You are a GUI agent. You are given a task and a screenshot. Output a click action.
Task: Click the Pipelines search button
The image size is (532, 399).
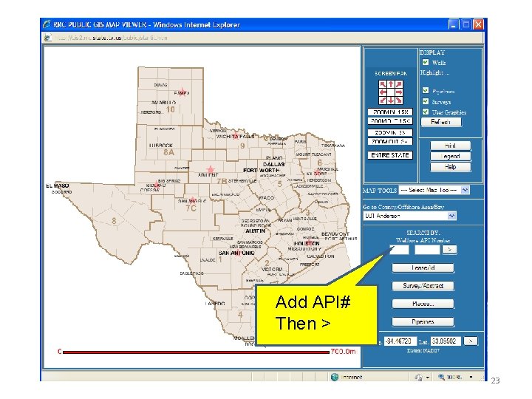click(423, 321)
